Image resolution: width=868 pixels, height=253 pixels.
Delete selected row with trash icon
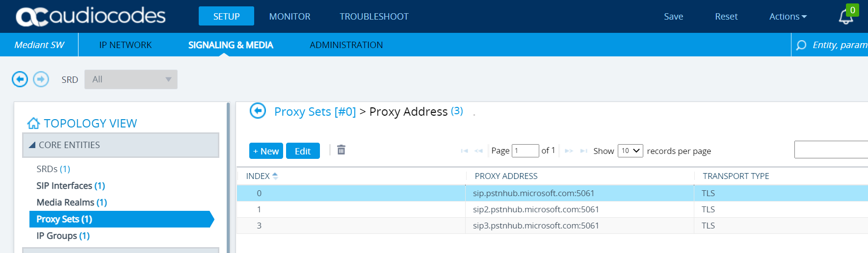pyautogui.click(x=341, y=150)
